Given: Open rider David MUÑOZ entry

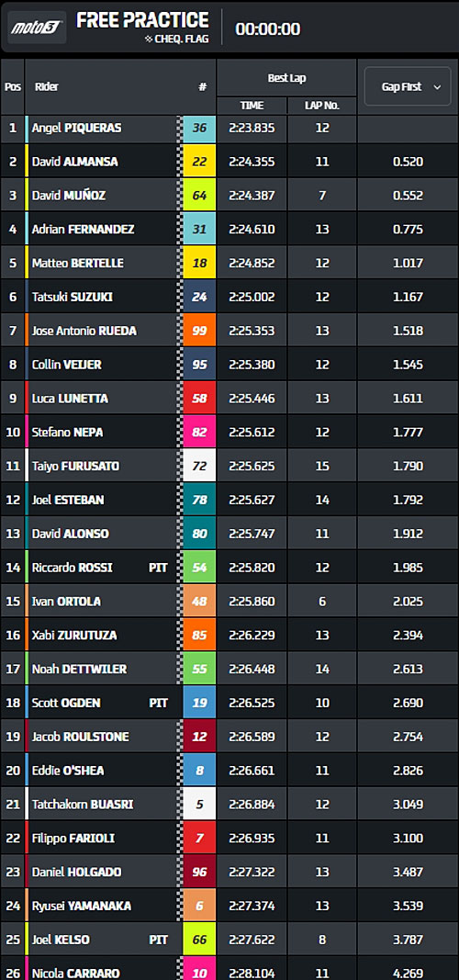Looking at the screenshot, I should [69, 196].
